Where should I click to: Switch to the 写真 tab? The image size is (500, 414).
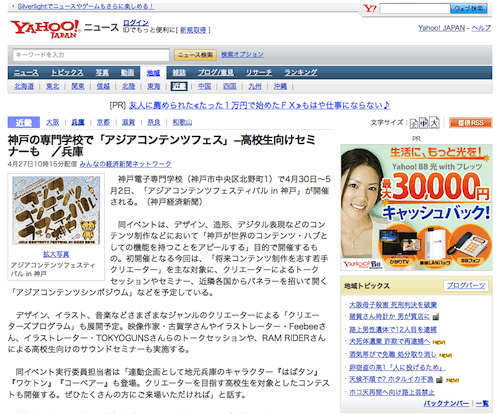pos(102,73)
